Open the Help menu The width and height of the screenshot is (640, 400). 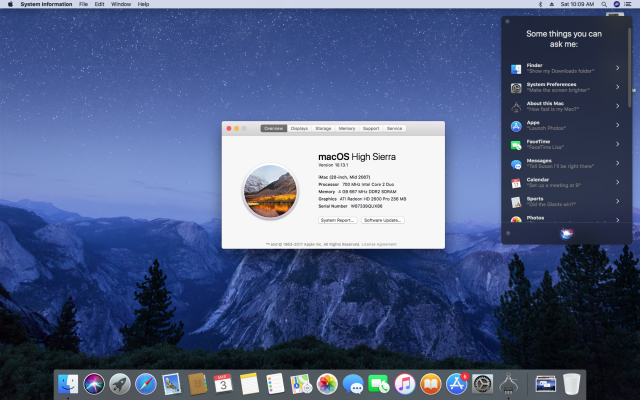click(x=143, y=4)
